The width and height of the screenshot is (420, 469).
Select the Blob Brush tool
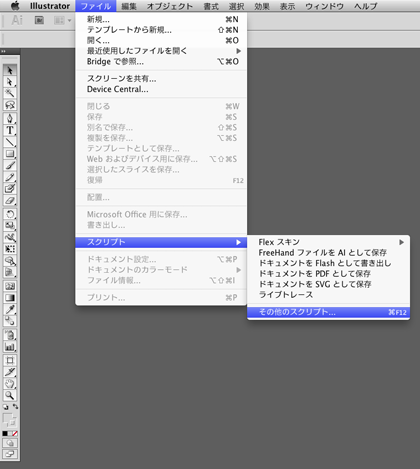click(10, 189)
